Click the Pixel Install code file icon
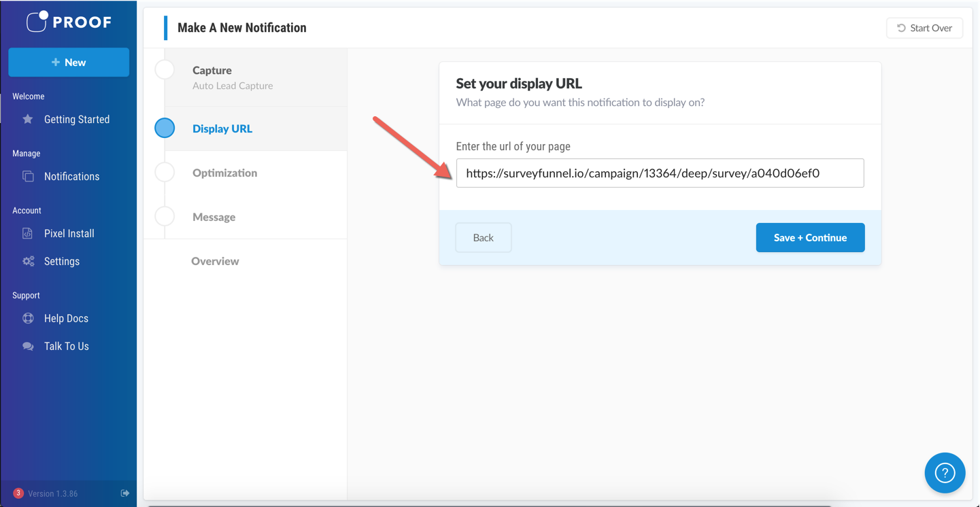 click(28, 234)
